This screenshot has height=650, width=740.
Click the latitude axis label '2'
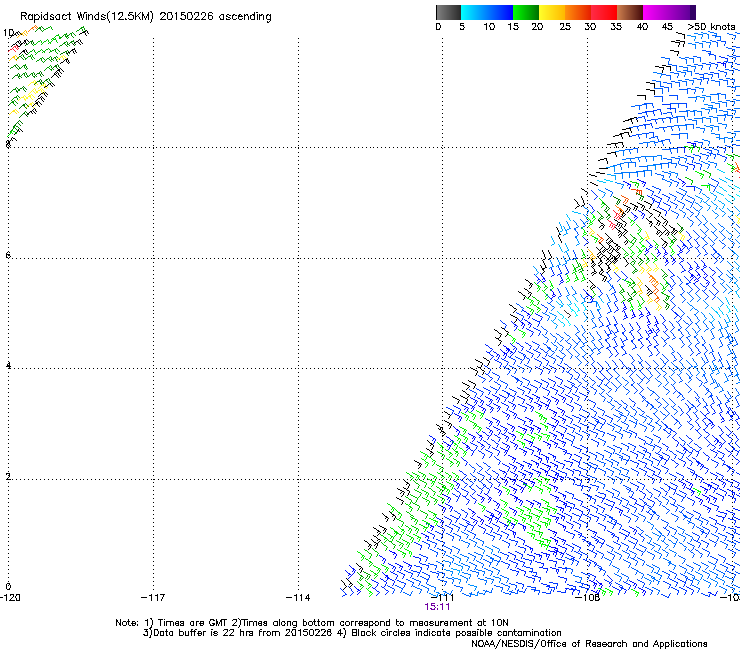pos(8,476)
